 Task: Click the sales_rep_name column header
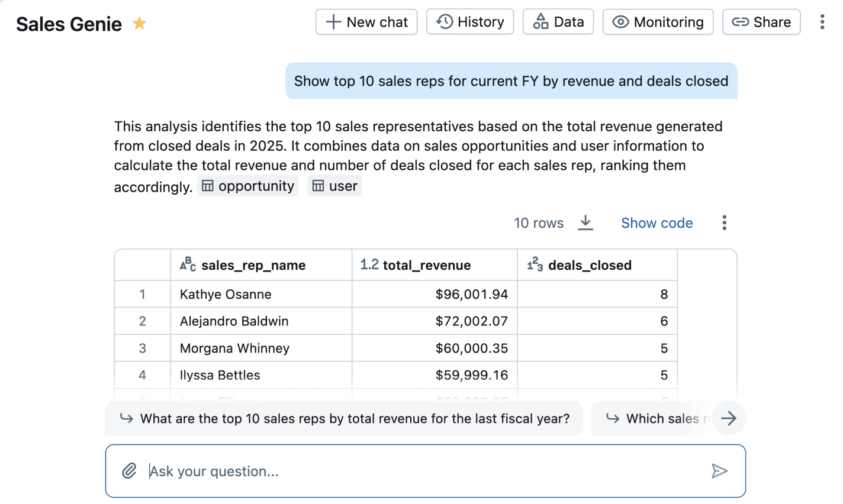coord(253,265)
